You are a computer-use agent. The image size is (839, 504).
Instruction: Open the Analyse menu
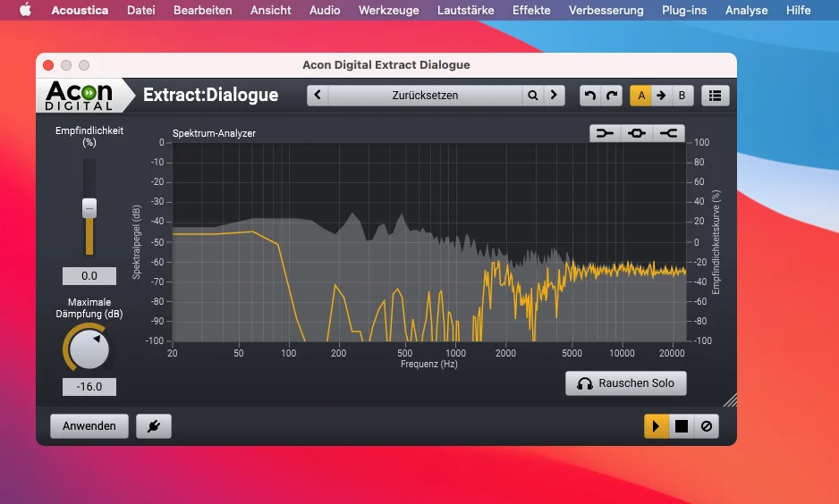click(747, 10)
